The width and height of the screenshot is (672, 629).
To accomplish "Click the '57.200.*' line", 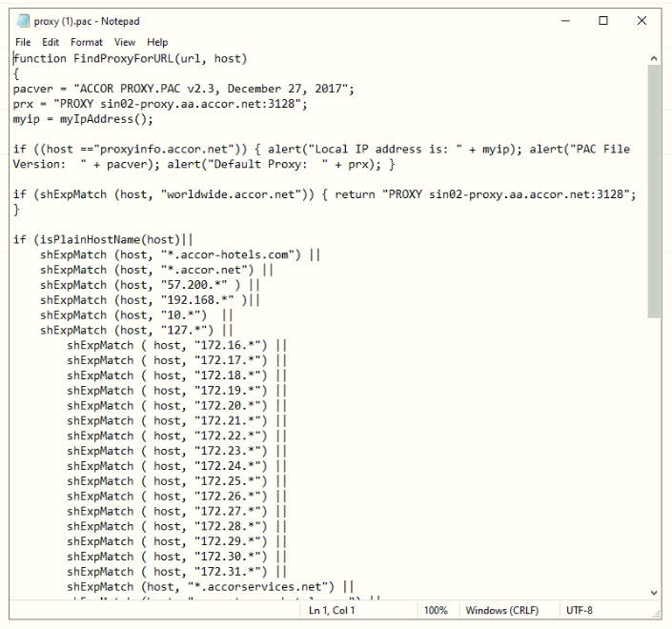I will pyautogui.click(x=150, y=285).
